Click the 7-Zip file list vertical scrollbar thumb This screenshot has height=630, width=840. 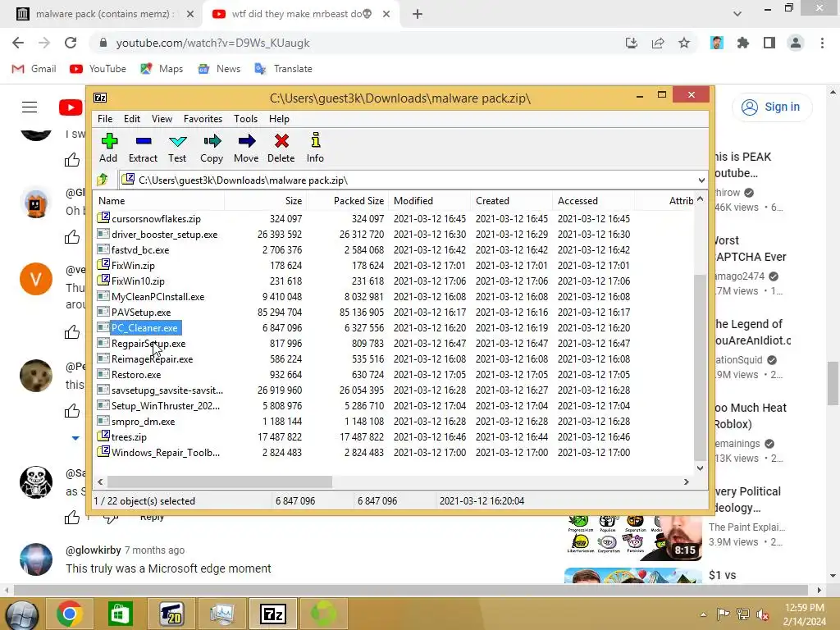pyautogui.click(x=700, y=367)
